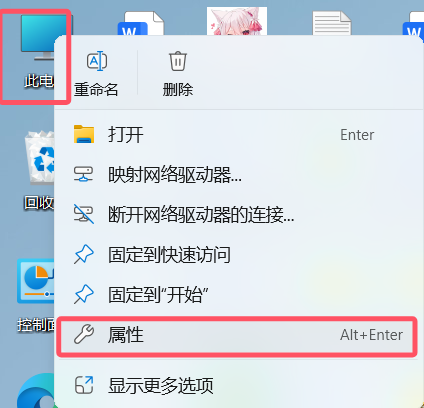Click the 重命名 rename icon
This screenshot has height=408, width=424.
pos(97,61)
